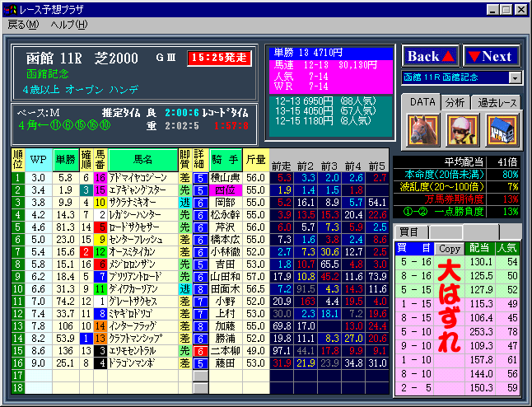532x407 pixels.
Task: Click the Copy button in betting table
Action: 450,248
